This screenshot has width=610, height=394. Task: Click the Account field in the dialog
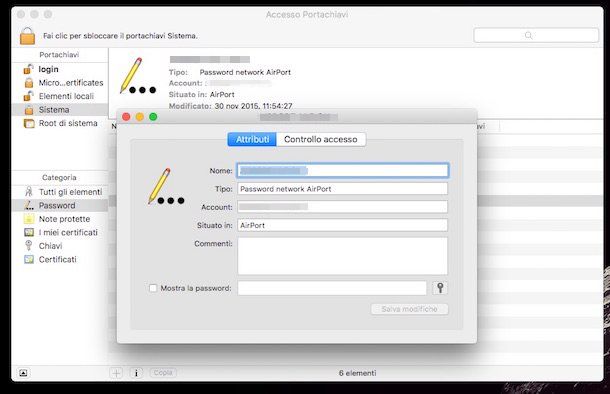[x=342, y=207]
